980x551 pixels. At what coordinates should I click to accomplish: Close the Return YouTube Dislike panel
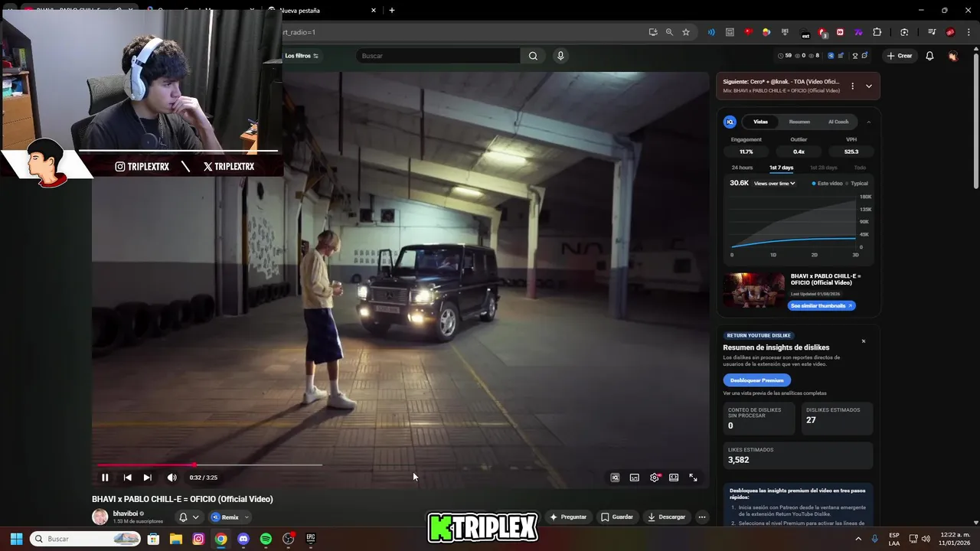click(x=864, y=341)
